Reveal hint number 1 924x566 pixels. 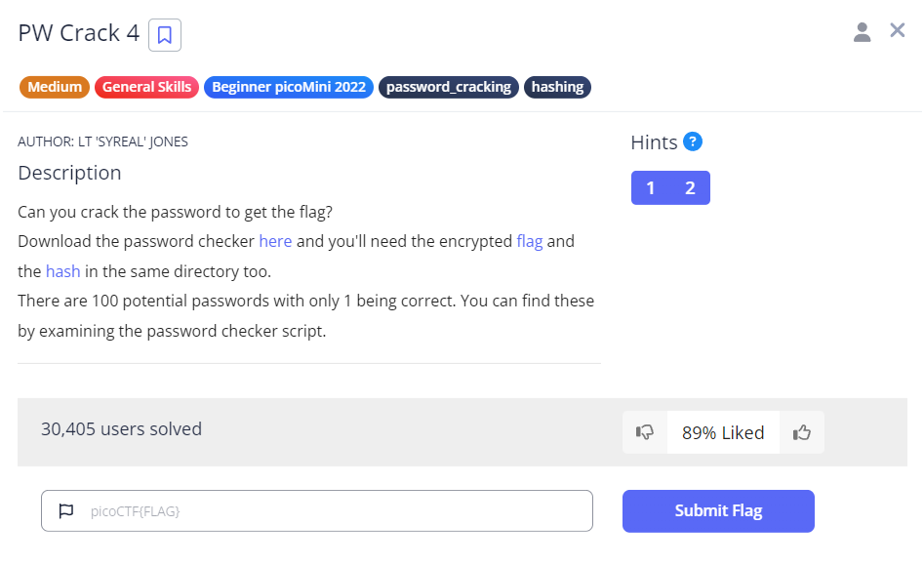pyautogui.click(x=651, y=188)
